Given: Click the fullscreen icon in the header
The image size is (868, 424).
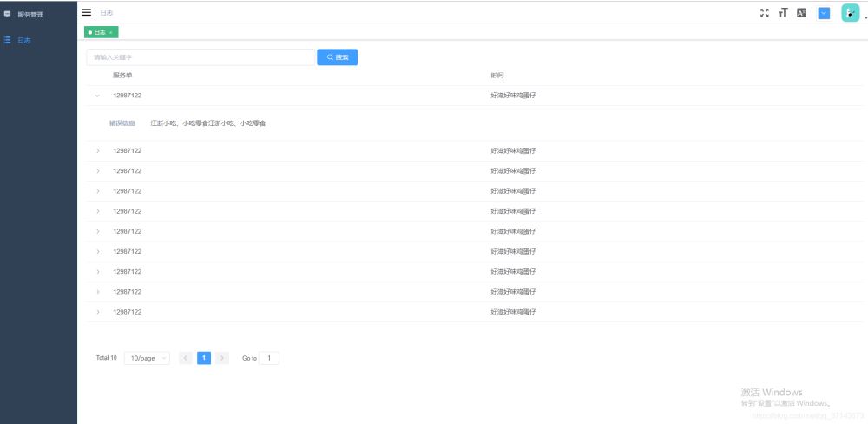Looking at the screenshot, I should point(765,13).
